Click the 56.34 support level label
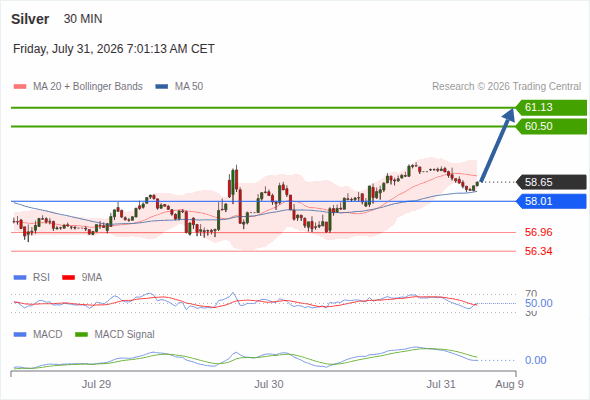 pos(538,251)
